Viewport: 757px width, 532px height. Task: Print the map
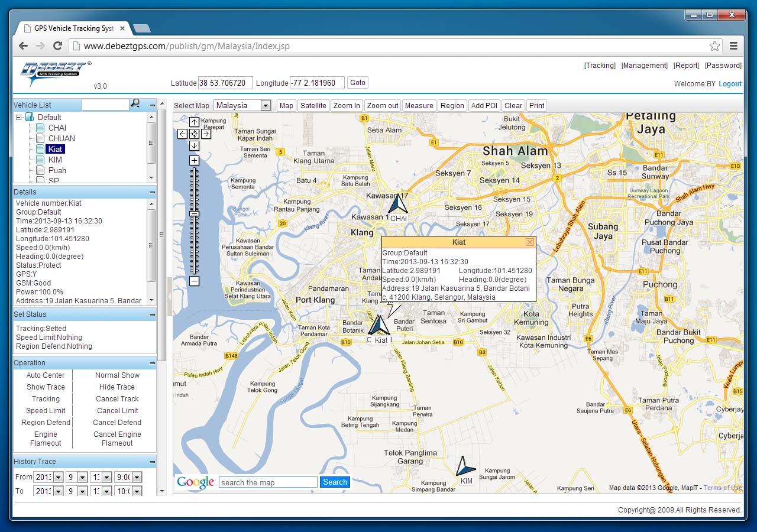pyautogui.click(x=536, y=105)
